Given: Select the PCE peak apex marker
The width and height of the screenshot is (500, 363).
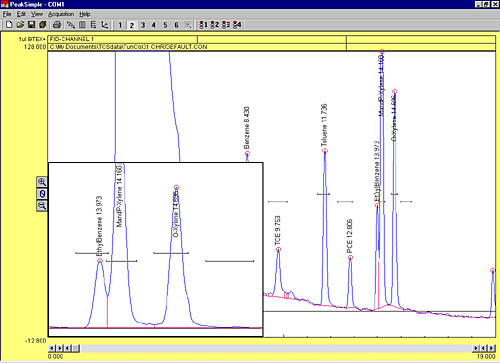Looking at the screenshot, I should click(x=350, y=257).
